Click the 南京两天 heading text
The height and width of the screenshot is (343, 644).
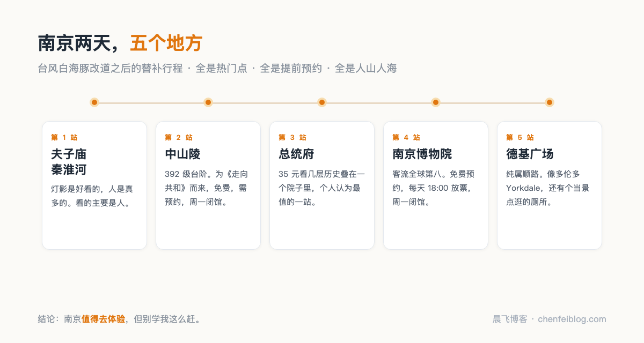74,43
